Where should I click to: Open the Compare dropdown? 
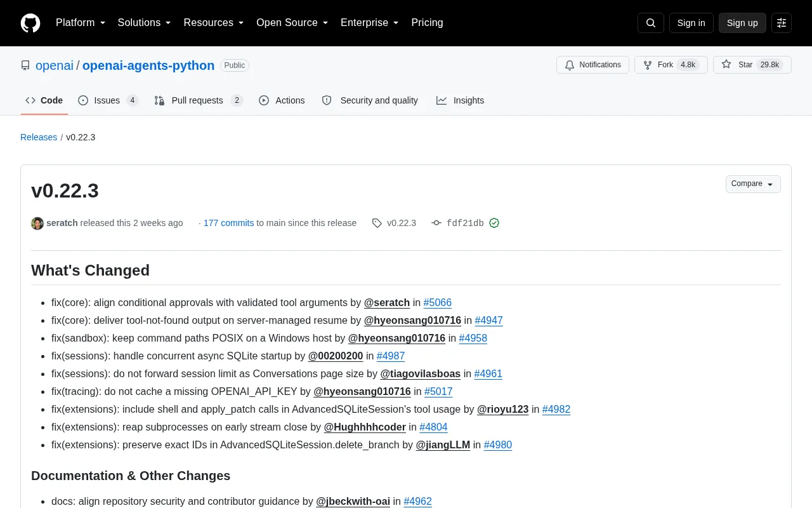[x=753, y=184]
